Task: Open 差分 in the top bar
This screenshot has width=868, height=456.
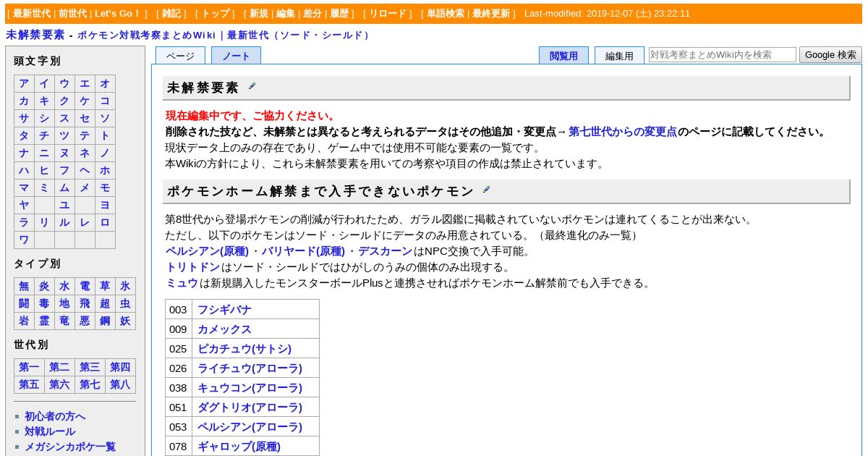Action: pos(312,14)
